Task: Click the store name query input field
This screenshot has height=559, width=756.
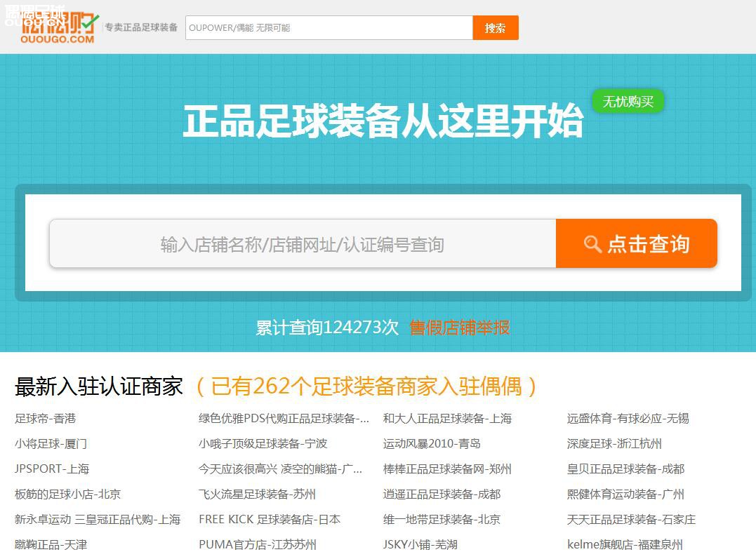Action: click(x=302, y=244)
